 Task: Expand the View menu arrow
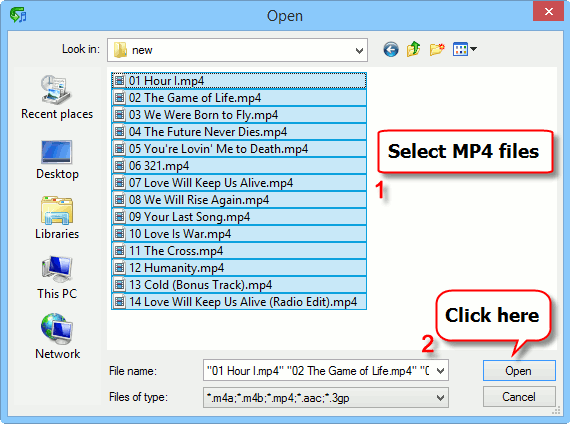pyautogui.click(x=473, y=49)
